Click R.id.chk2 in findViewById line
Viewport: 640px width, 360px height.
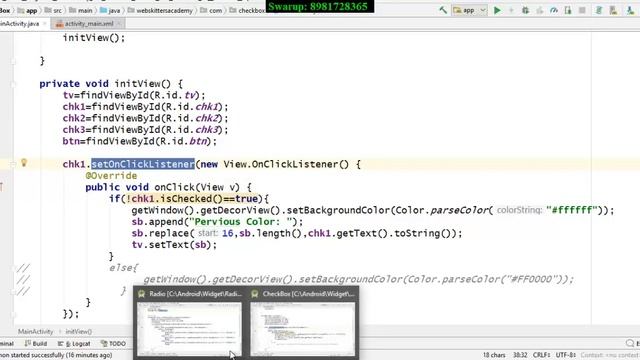coord(191,118)
